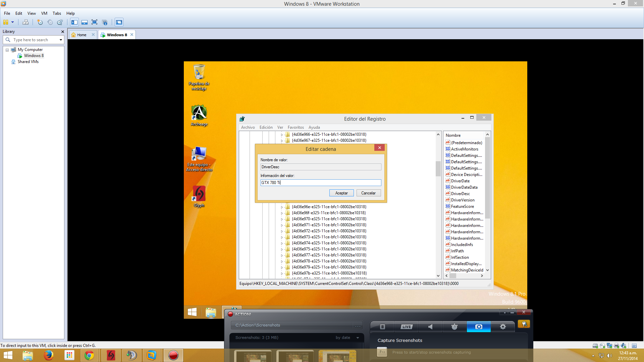Toggle the console view button

119,22
